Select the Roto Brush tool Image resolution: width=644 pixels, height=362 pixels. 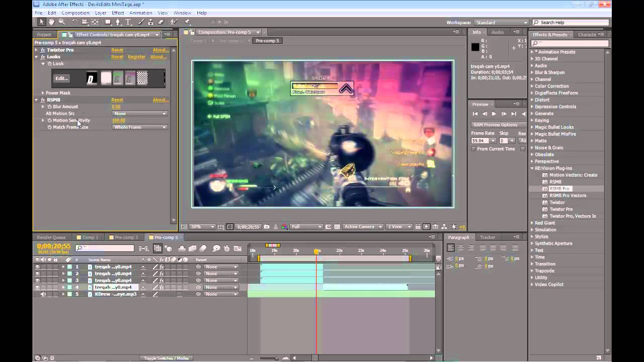(x=174, y=22)
